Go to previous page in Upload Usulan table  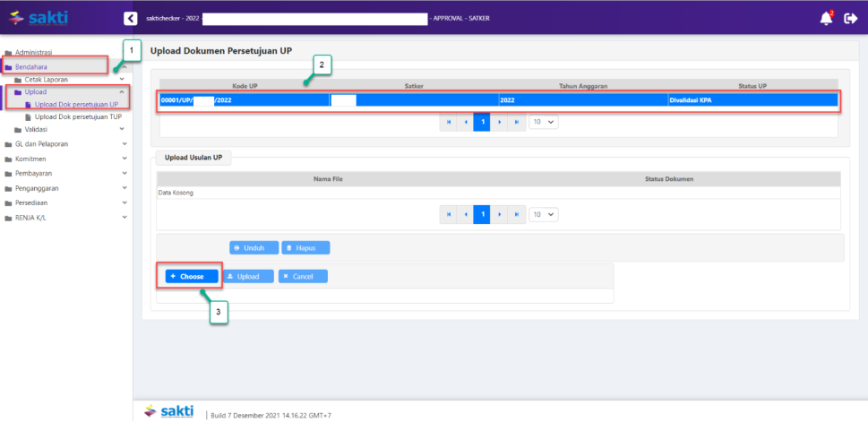pyautogui.click(x=465, y=215)
